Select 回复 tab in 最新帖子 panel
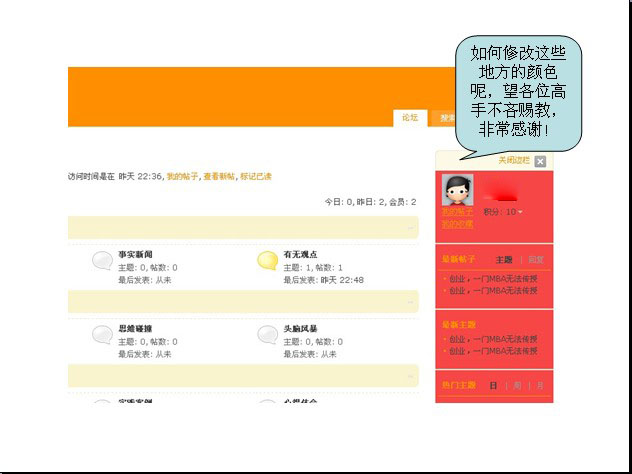632x474 pixels. [x=536, y=260]
